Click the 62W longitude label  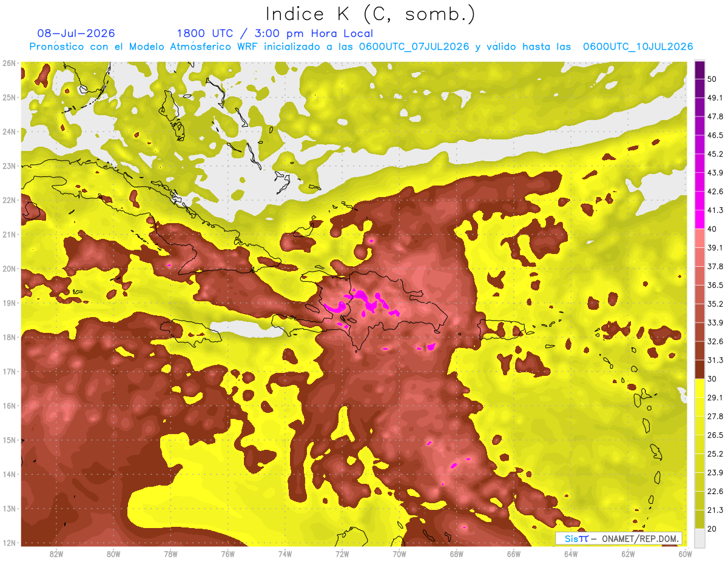(628, 554)
